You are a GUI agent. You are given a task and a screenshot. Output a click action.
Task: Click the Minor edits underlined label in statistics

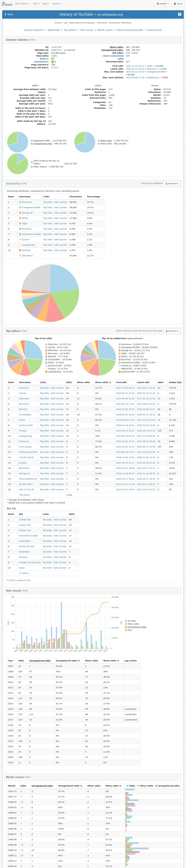116,47
